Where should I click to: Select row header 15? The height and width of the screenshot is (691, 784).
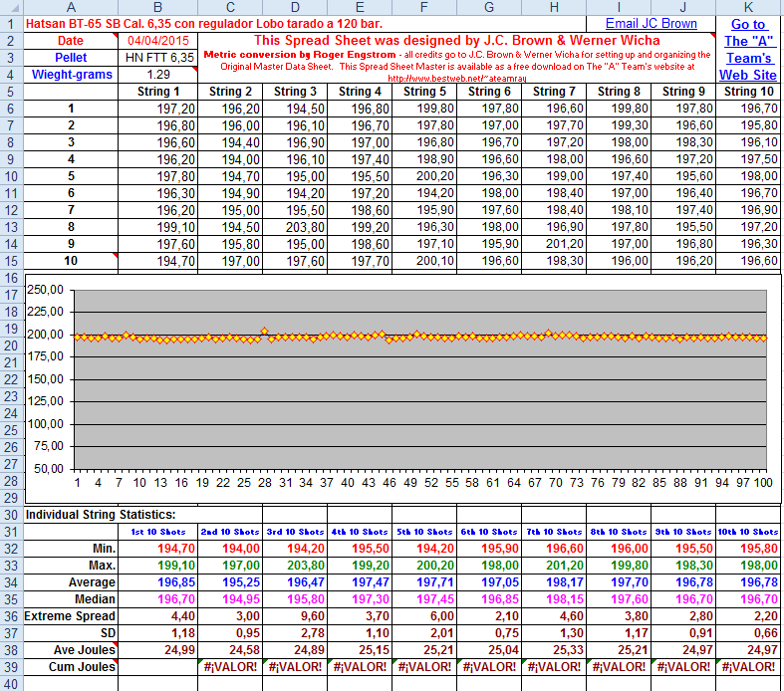[11, 261]
